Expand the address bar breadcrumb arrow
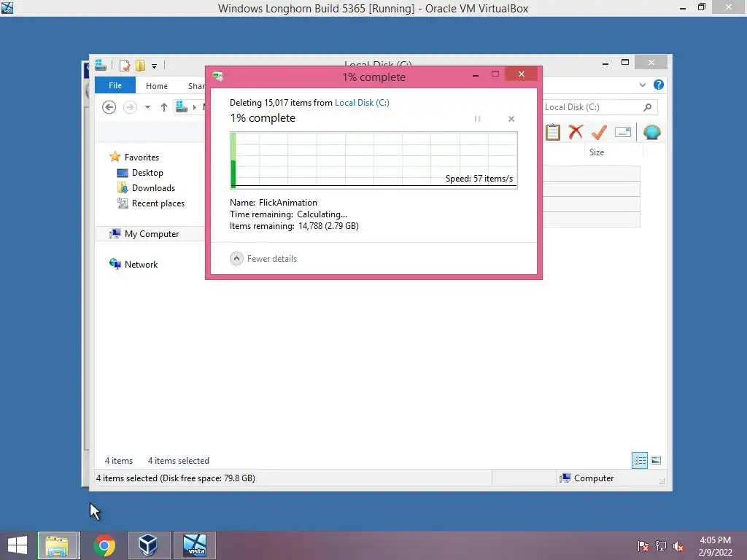Screen dimensions: 747x560 (x=194, y=107)
